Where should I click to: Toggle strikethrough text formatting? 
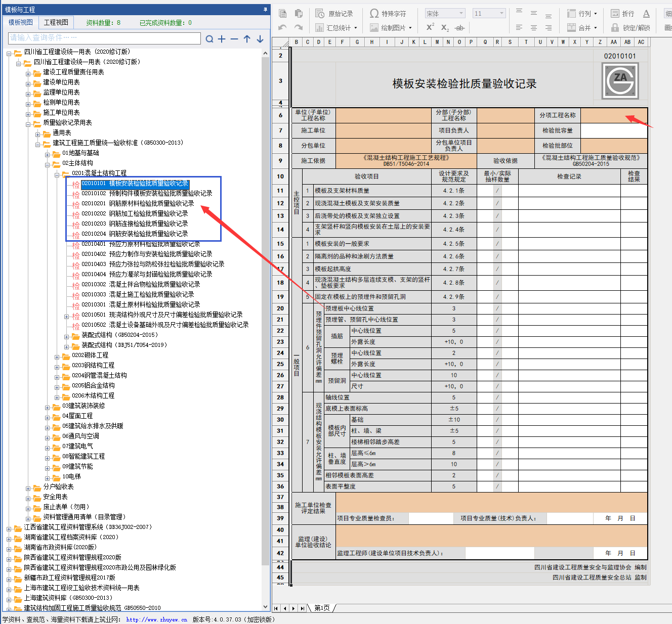(x=459, y=28)
